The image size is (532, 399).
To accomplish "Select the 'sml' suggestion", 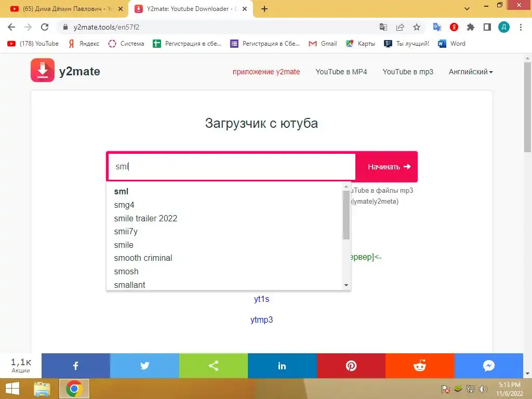I will pyautogui.click(x=224, y=191).
